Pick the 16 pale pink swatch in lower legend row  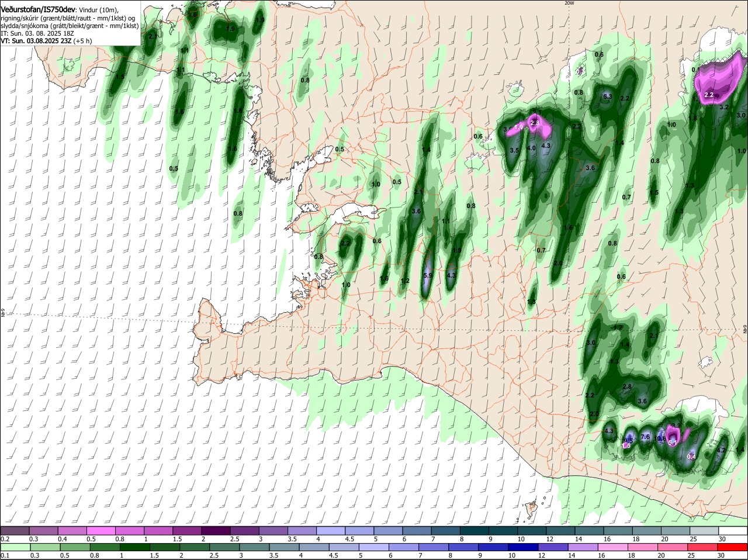coord(613,547)
